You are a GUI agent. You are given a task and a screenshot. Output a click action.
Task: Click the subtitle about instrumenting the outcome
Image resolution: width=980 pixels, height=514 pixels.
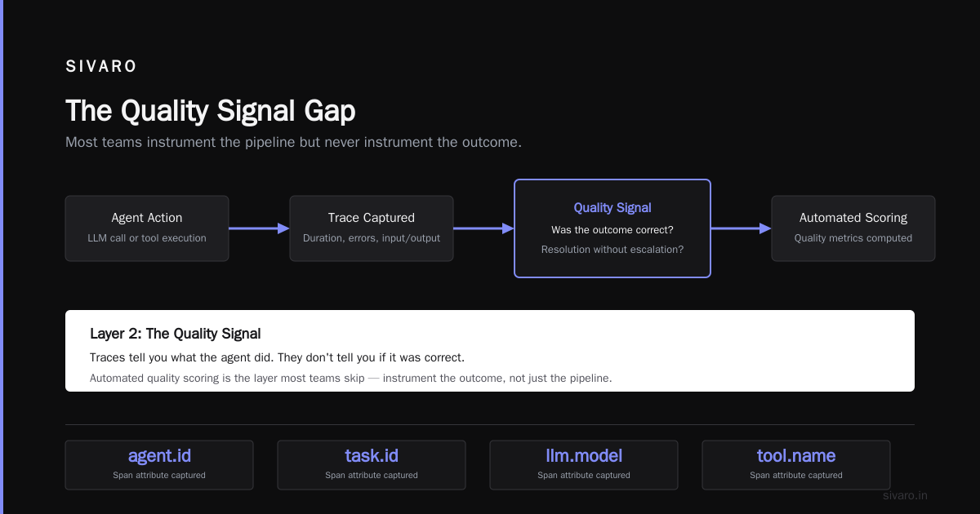tap(293, 142)
